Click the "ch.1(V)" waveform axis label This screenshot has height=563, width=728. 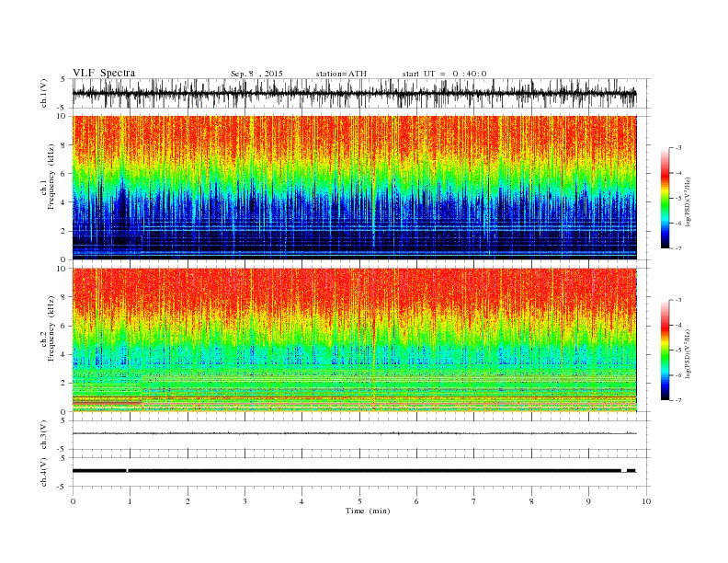pyautogui.click(x=44, y=93)
